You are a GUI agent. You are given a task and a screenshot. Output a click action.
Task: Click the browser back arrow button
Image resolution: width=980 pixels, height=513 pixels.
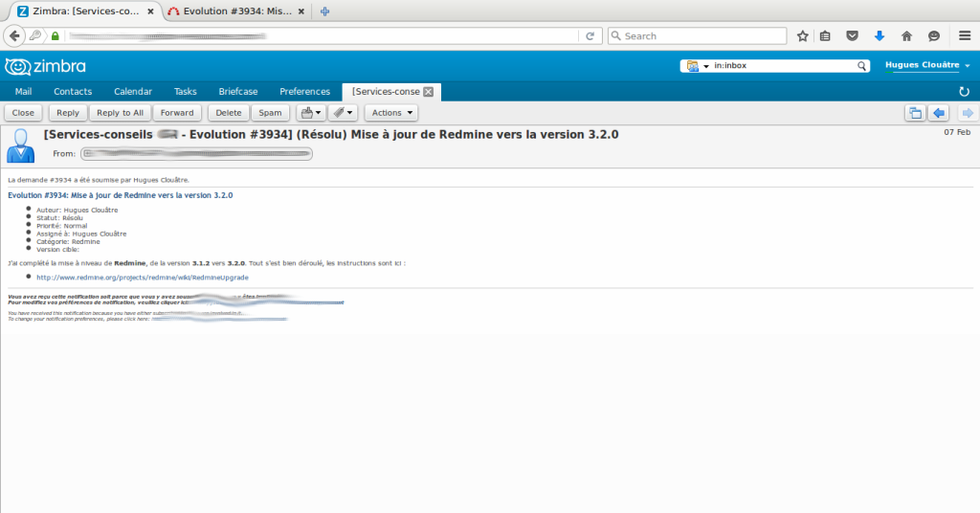pos(14,36)
